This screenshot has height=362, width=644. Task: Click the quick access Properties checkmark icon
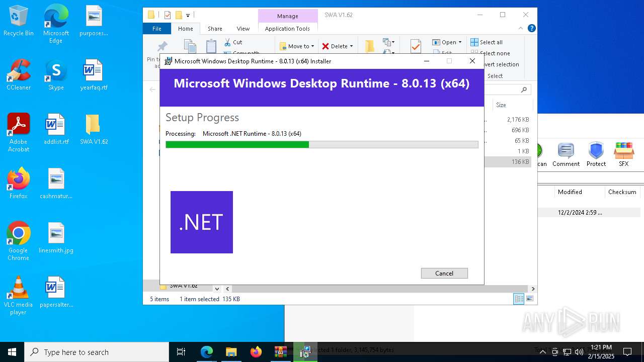click(x=168, y=15)
